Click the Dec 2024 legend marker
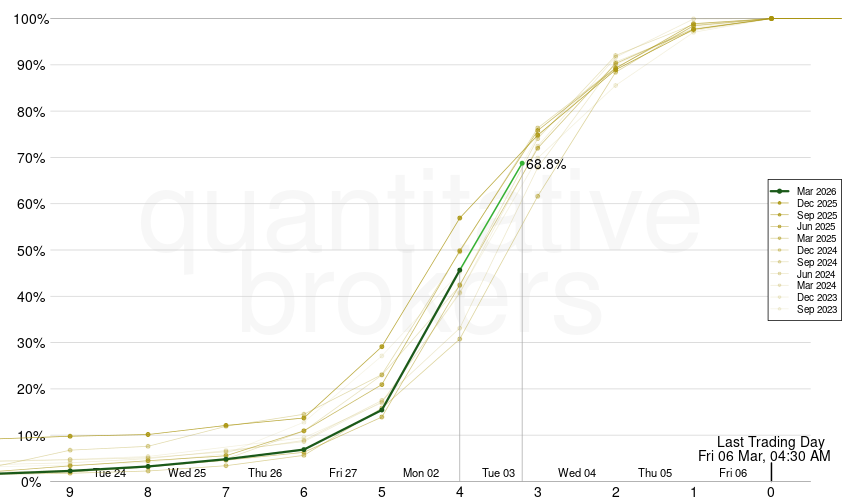The image size is (850, 500). (781, 250)
